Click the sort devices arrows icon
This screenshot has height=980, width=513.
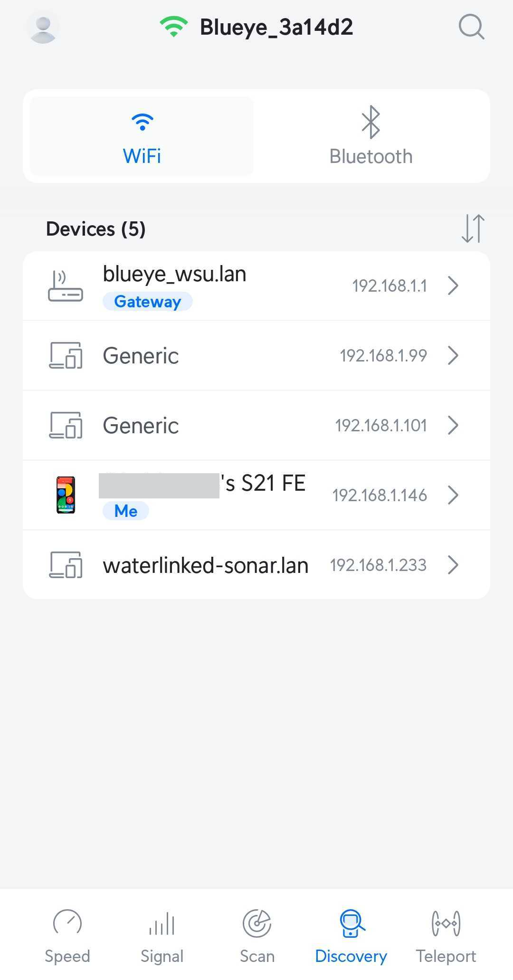pos(473,228)
